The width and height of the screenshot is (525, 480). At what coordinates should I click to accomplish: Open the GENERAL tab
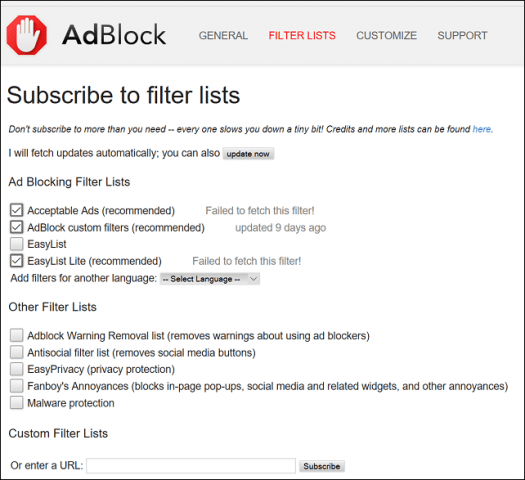223,35
